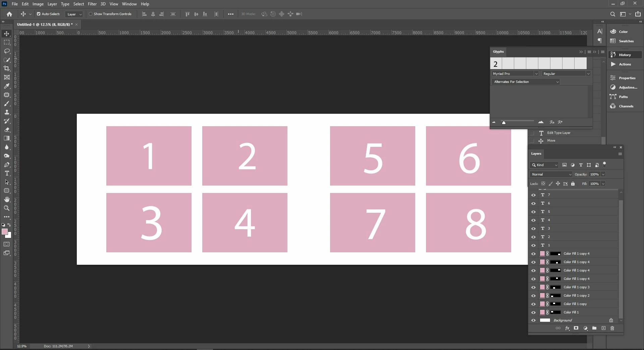
Task: Open the Properties panel
Action: [x=627, y=78]
